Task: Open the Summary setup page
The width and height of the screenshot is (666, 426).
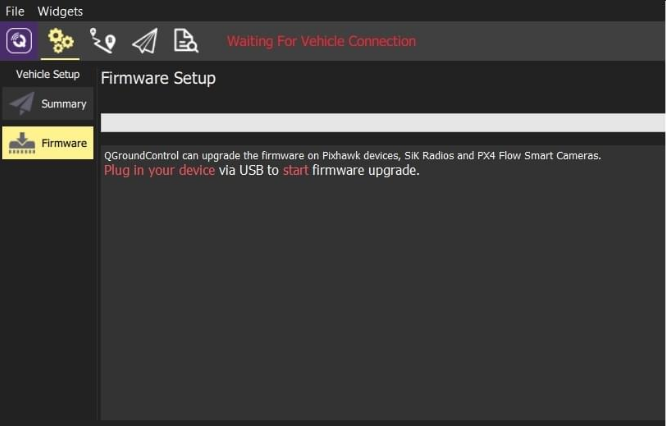Action: (48, 104)
